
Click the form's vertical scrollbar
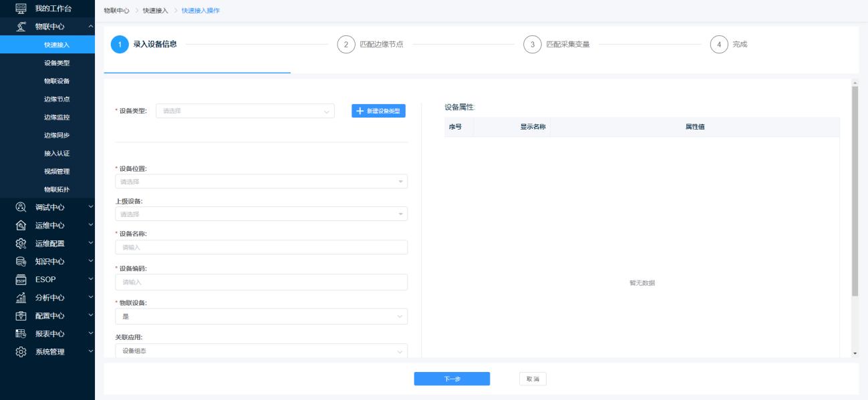click(855, 194)
